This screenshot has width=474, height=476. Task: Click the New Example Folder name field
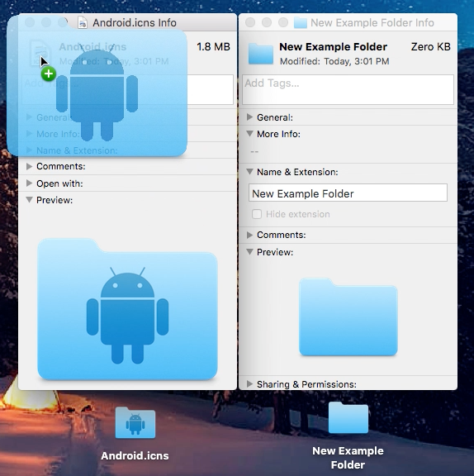(x=348, y=193)
